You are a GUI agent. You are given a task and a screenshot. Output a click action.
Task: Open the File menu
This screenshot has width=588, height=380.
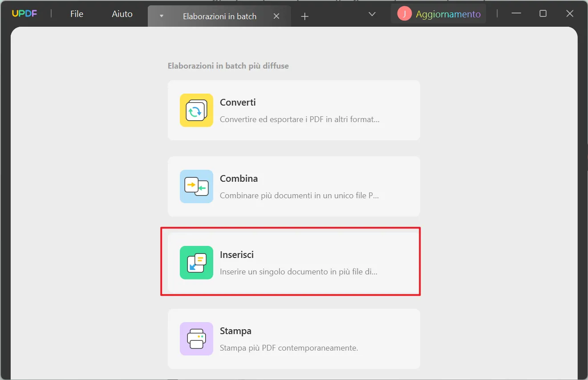pyautogui.click(x=77, y=14)
